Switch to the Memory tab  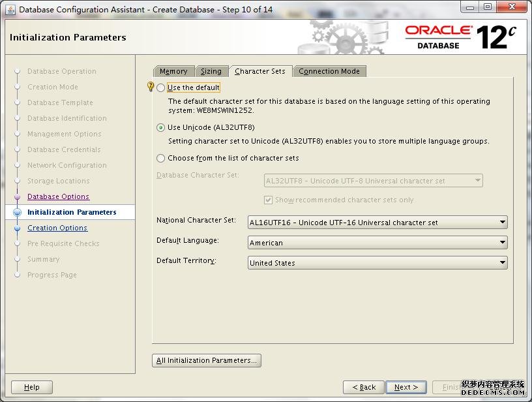(173, 71)
